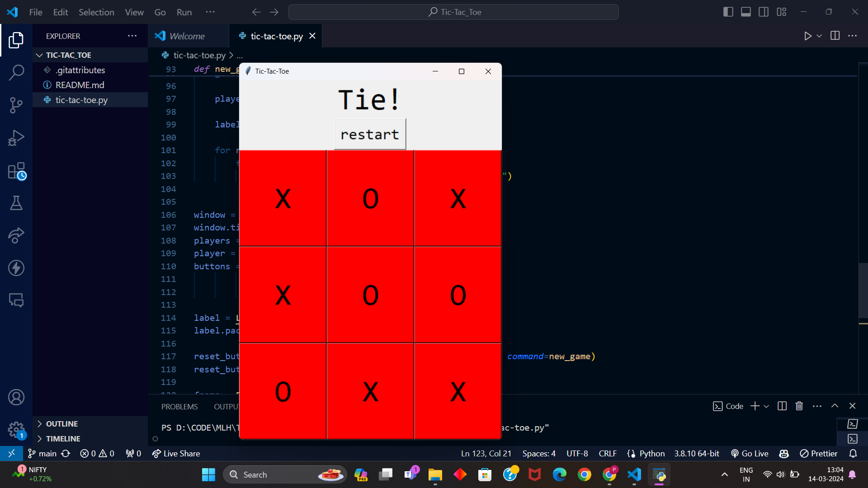Toggle the Secondary Side Bar layout button
Viewport: 868px width, 488px height.
pyautogui.click(x=764, y=12)
